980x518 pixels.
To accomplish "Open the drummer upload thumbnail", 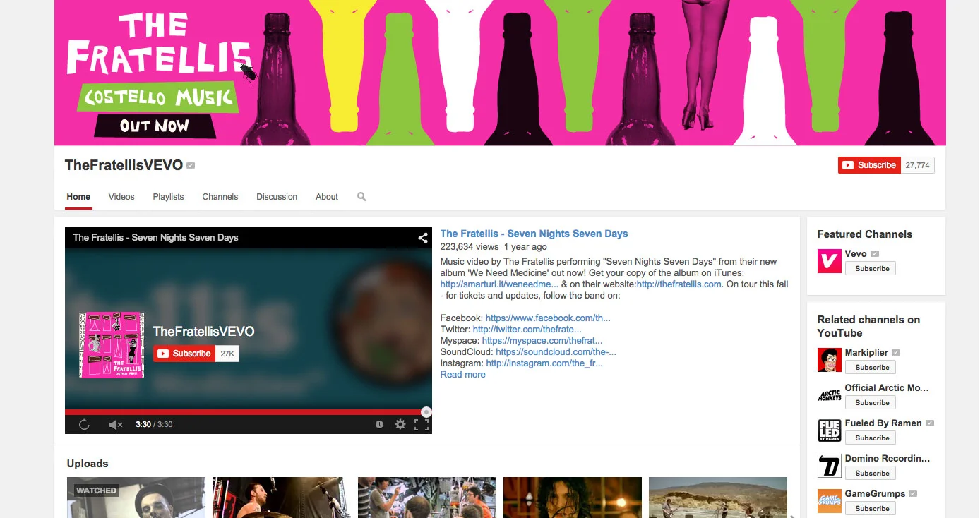I will (281, 498).
